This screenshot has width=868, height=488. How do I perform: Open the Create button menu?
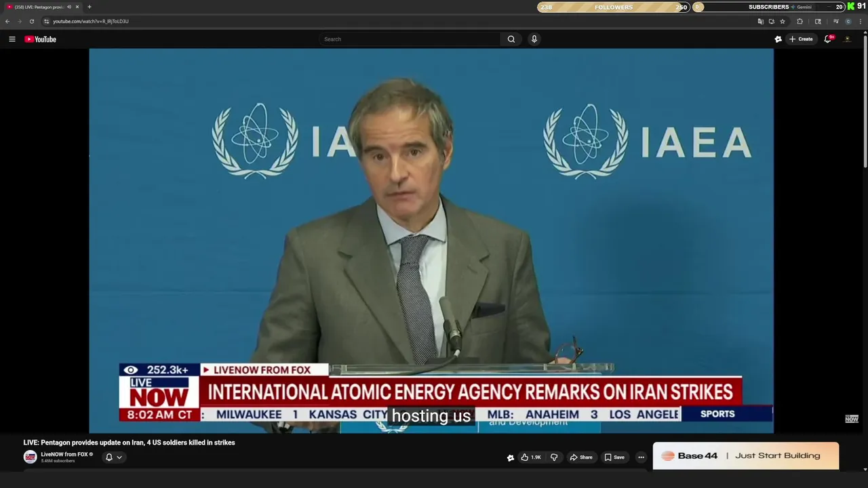(801, 39)
